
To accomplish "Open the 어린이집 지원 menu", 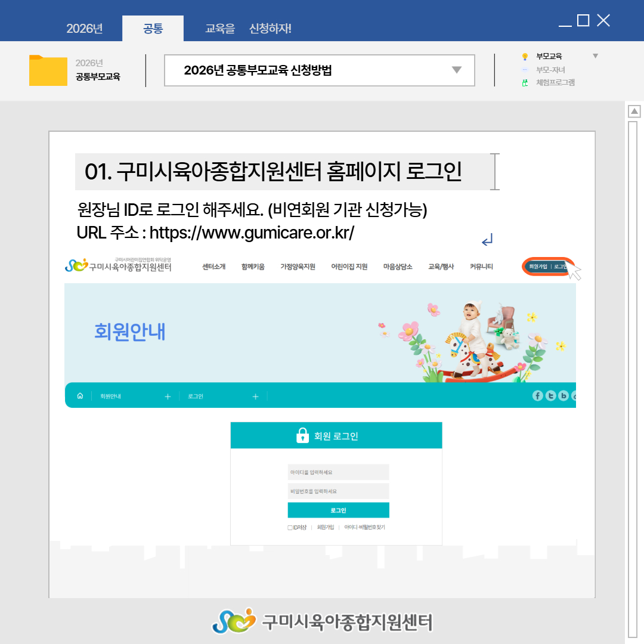I will (x=349, y=267).
